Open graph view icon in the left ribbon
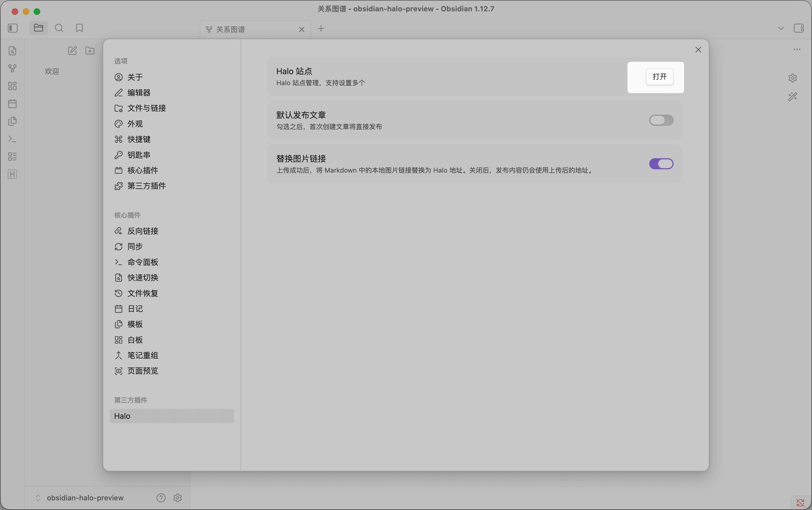Viewport: 812px width, 510px height. [12, 68]
